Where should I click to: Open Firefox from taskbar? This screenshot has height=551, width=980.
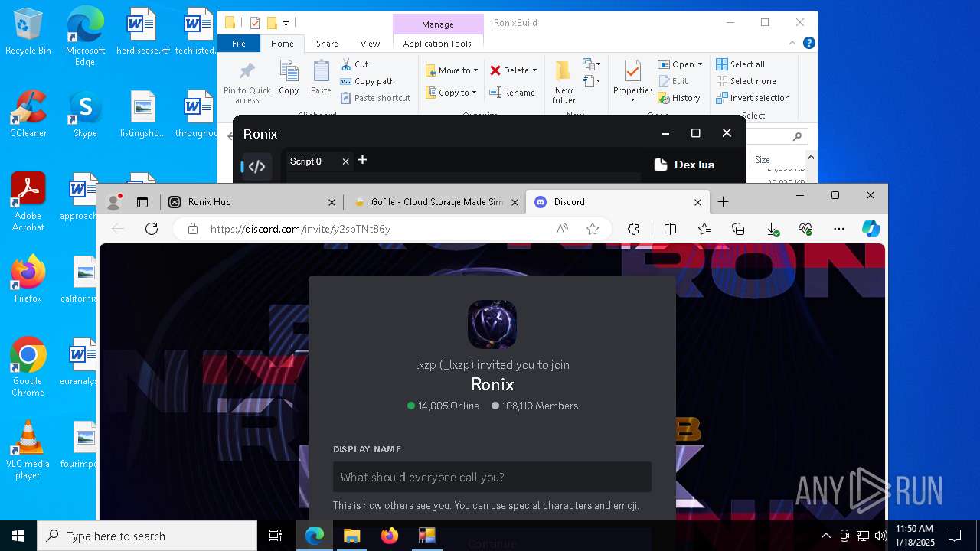(389, 536)
